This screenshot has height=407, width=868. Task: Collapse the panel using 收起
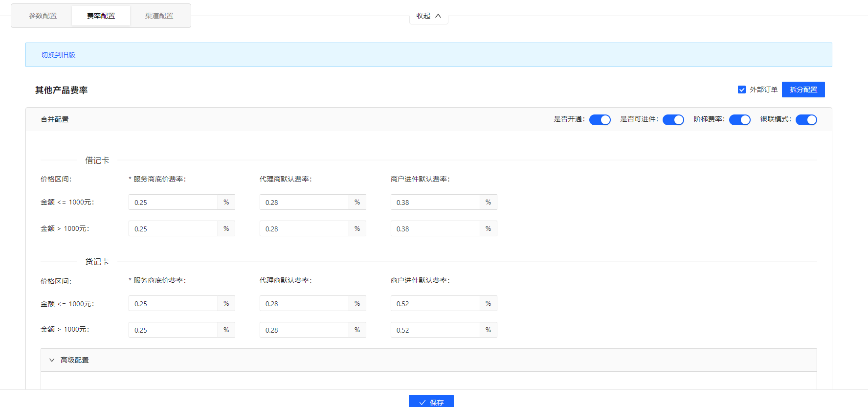[423, 16]
